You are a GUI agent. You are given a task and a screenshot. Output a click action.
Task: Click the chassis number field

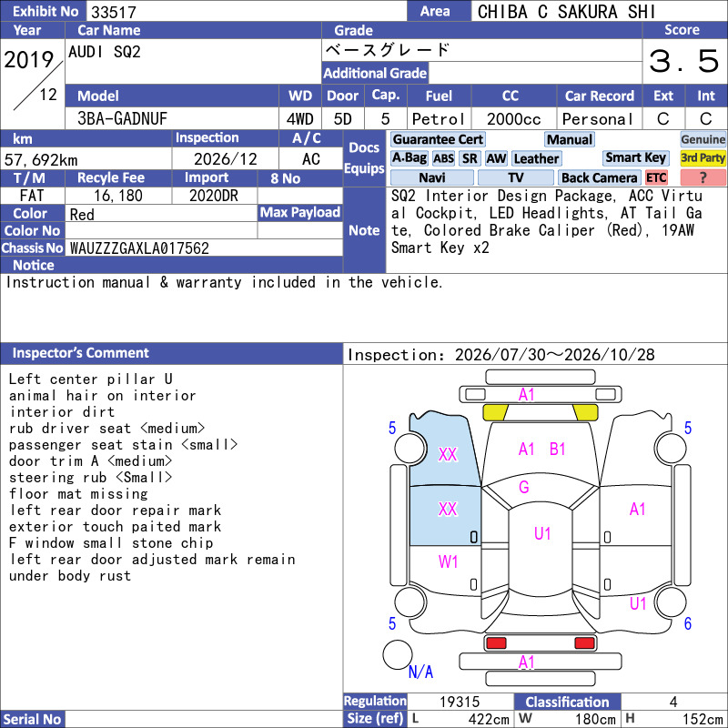tap(204, 248)
